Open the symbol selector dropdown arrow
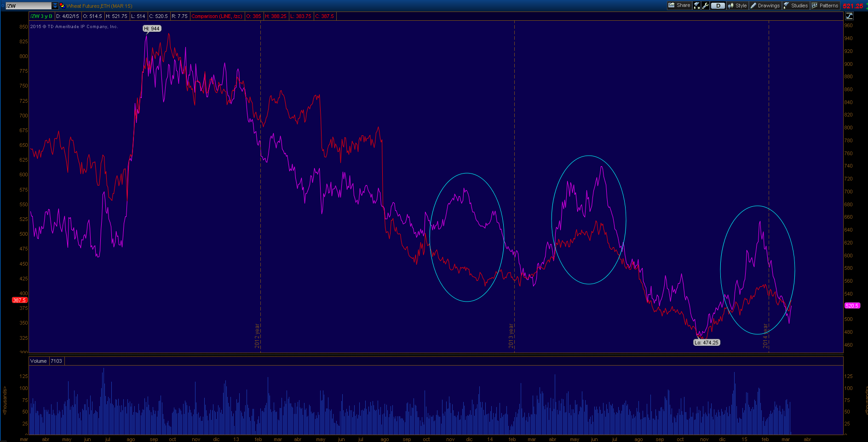Image resolution: width=868 pixels, height=442 pixels. (55, 6)
